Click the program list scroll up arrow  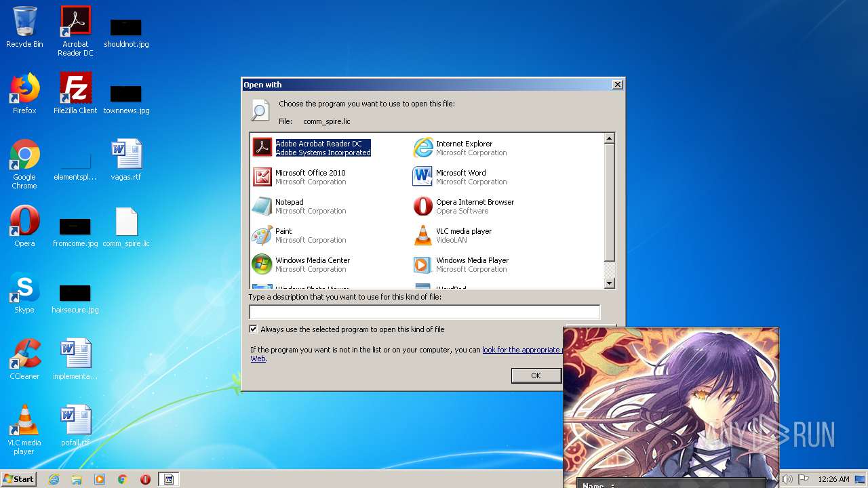click(x=609, y=138)
